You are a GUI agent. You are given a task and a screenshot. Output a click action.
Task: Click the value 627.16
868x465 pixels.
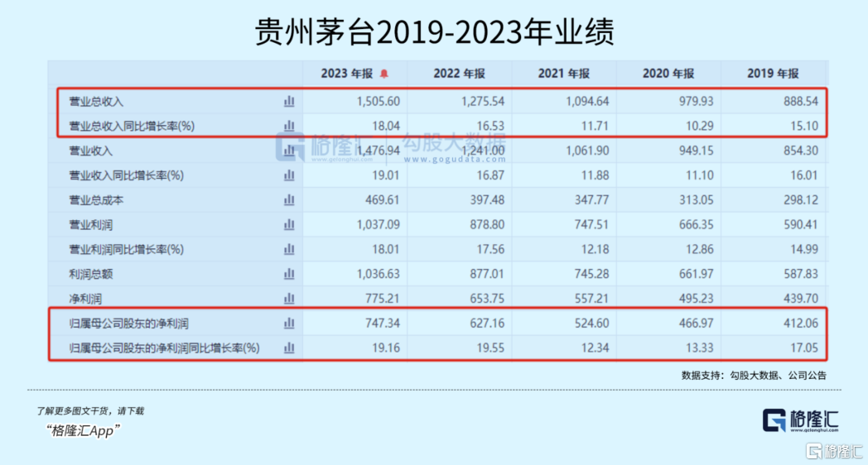click(x=487, y=323)
